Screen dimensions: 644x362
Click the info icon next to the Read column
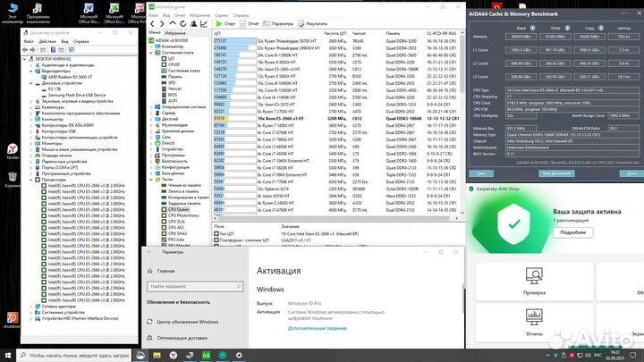(532, 28)
